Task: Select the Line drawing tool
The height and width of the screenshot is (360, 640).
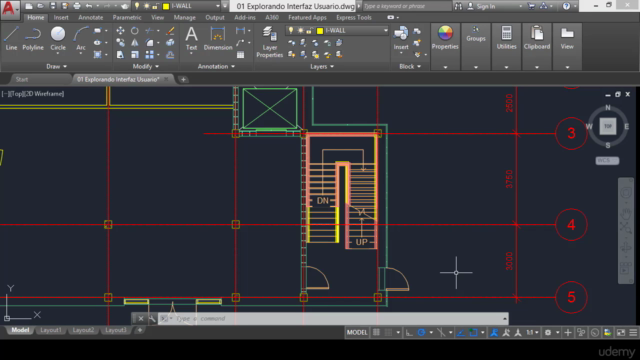Action: tap(11, 39)
